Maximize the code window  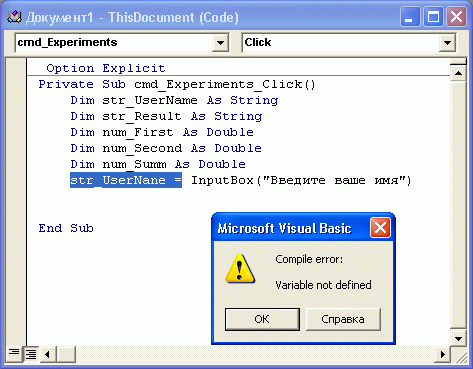(433, 17)
